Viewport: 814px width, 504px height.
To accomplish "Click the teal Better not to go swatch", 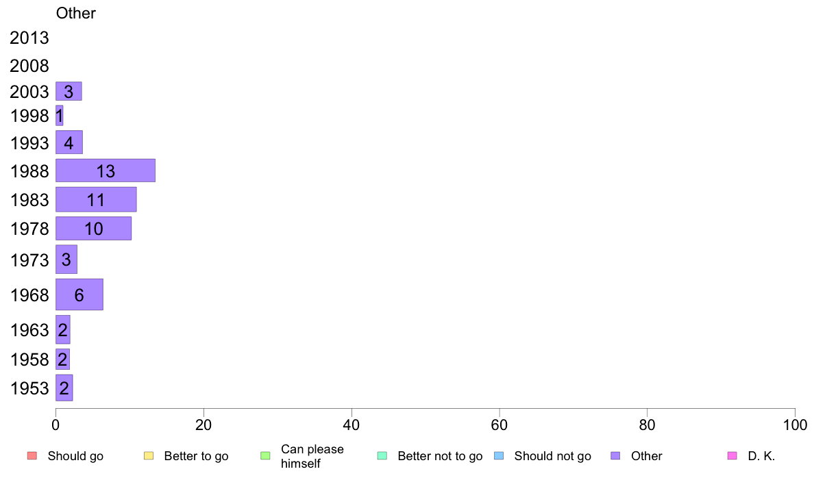I will (x=382, y=456).
